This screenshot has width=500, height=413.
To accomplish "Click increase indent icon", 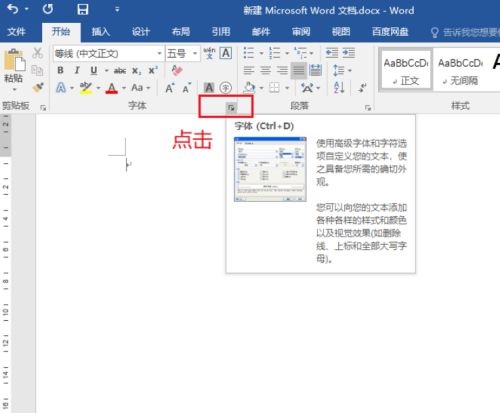I will click(x=349, y=53).
